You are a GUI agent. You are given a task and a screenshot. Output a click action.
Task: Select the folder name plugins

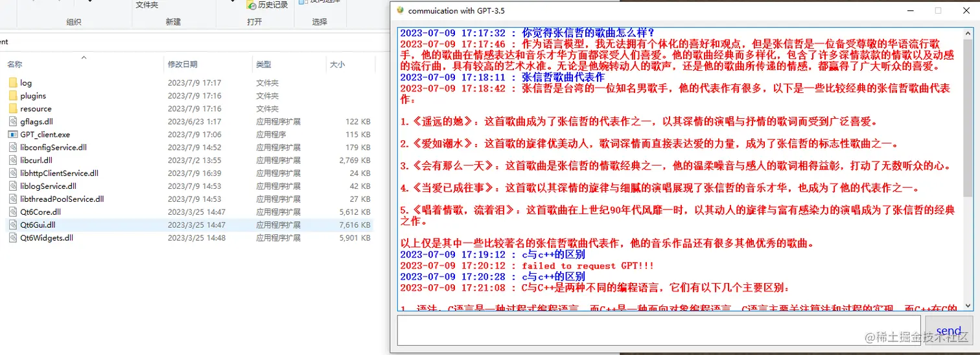(x=33, y=96)
